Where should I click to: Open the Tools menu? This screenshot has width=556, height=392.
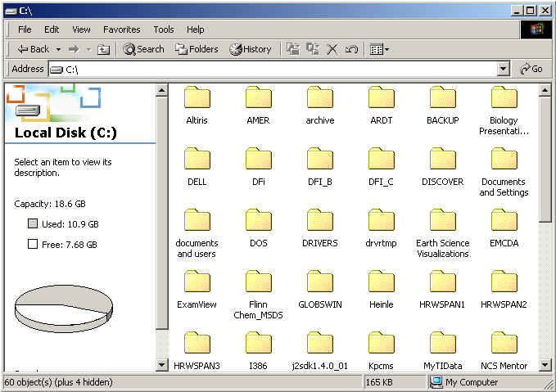tap(164, 29)
